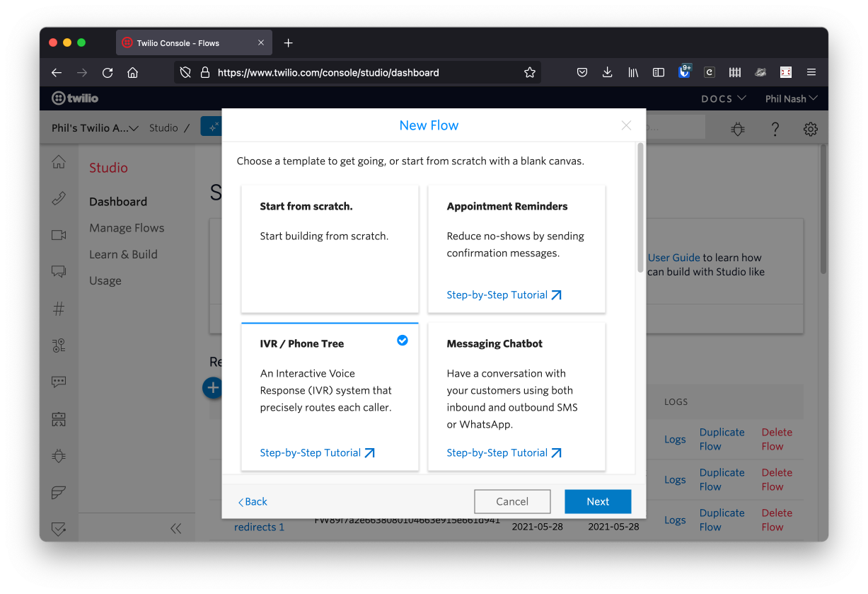Open Learn & Build in Studio menu
Image resolution: width=868 pixels, height=594 pixels.
click(123, 254)
